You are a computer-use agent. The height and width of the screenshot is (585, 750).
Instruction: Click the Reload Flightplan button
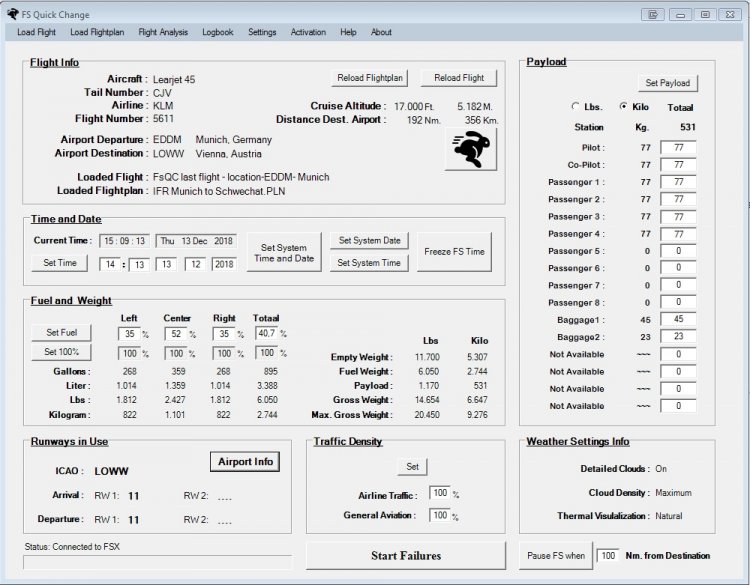tap(370, 78)
